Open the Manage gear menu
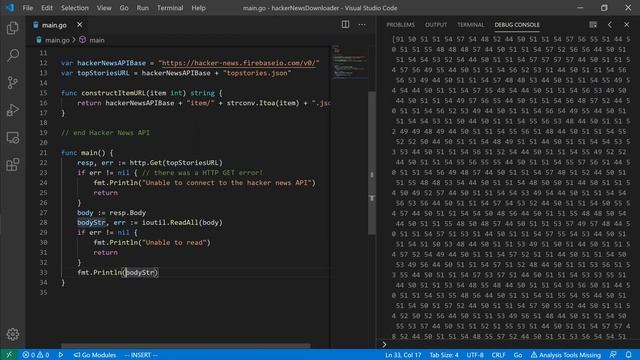 (13, 334)
